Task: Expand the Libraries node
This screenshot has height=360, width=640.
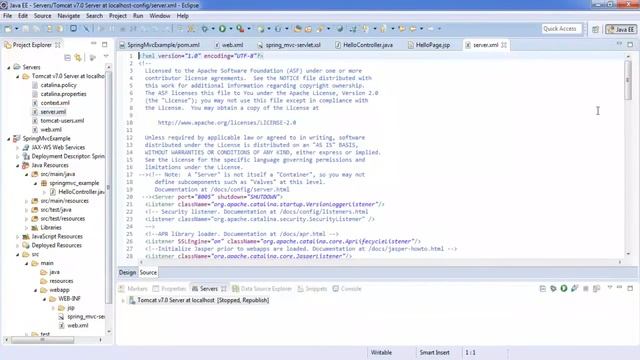Action: (x=27, y=228)
